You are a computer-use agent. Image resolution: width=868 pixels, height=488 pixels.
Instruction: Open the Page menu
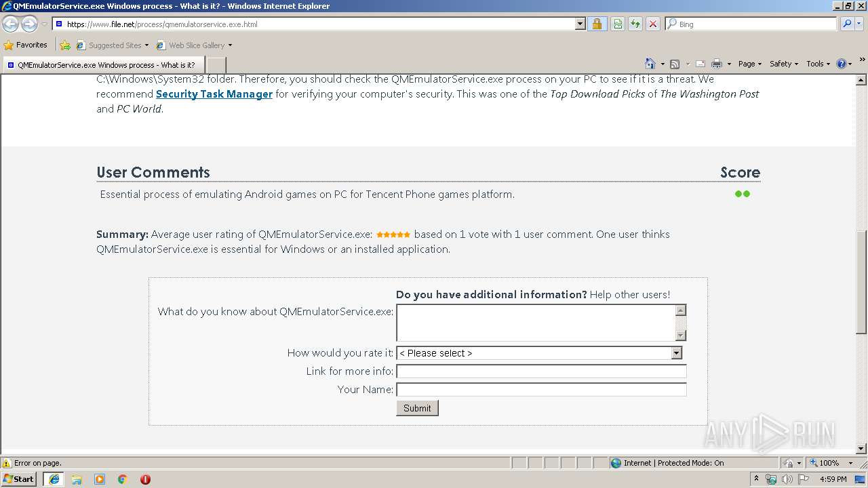[x=749, y=64]
